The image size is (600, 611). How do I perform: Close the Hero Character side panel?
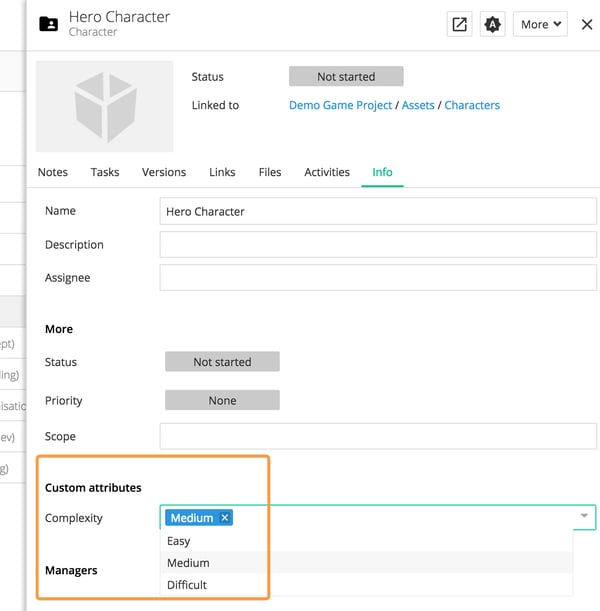(587, 25)
